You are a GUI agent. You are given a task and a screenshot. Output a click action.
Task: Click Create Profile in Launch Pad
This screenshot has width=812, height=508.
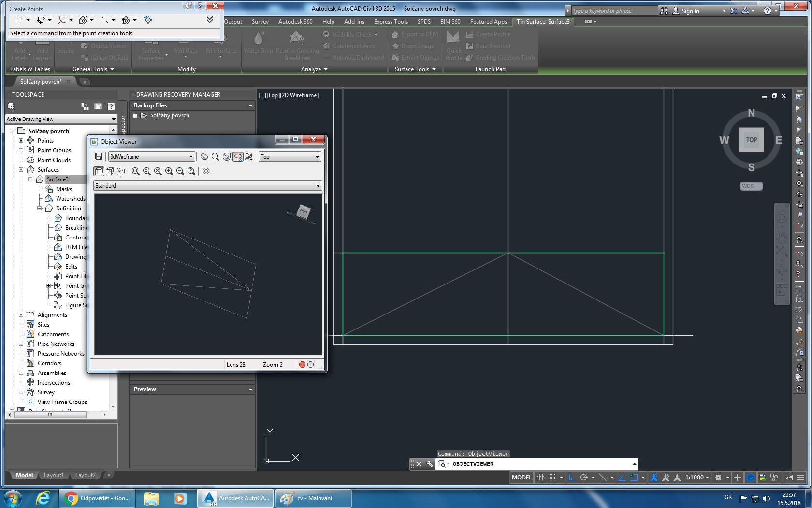coord(488,34)
